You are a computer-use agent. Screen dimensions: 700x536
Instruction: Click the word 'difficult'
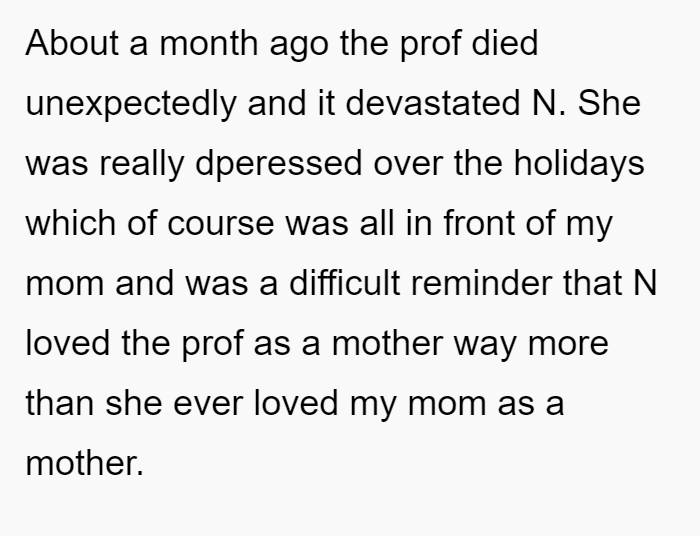pyautogui.click(x=344, y=283)
